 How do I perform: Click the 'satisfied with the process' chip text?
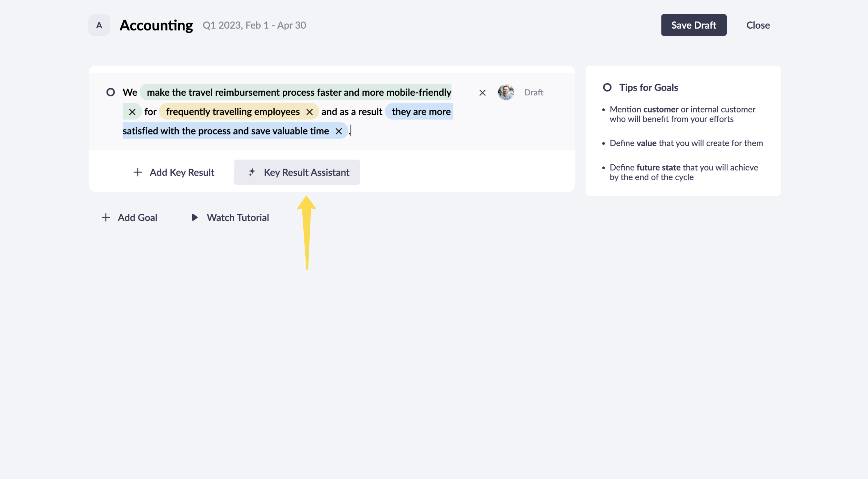pos(226,131)
